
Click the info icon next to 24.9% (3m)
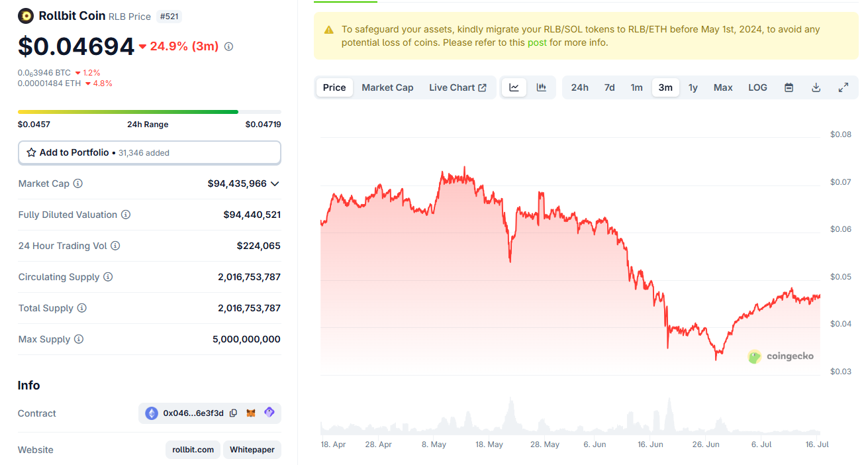tap(228, 46)
